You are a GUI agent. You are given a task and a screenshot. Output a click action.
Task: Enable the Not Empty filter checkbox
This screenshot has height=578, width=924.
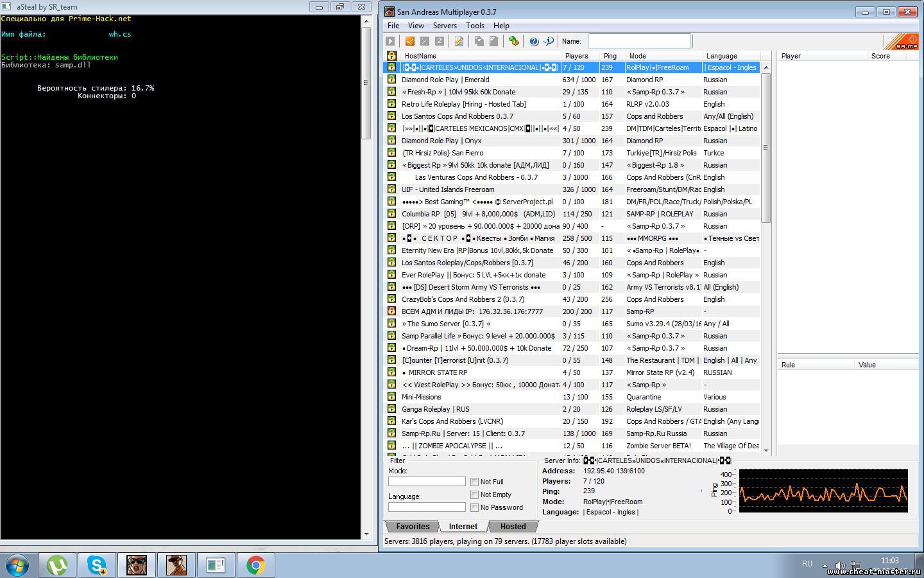[474, 495]
